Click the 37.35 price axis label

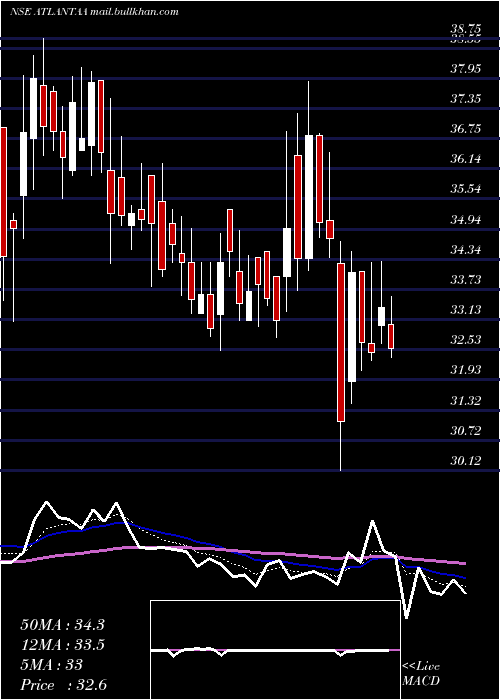click(466, 99)
